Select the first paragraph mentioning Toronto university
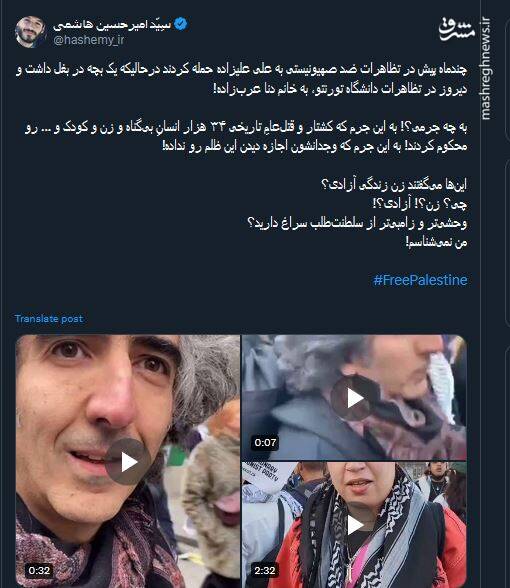This screenshot has height=588, width=510. (242, 79)
